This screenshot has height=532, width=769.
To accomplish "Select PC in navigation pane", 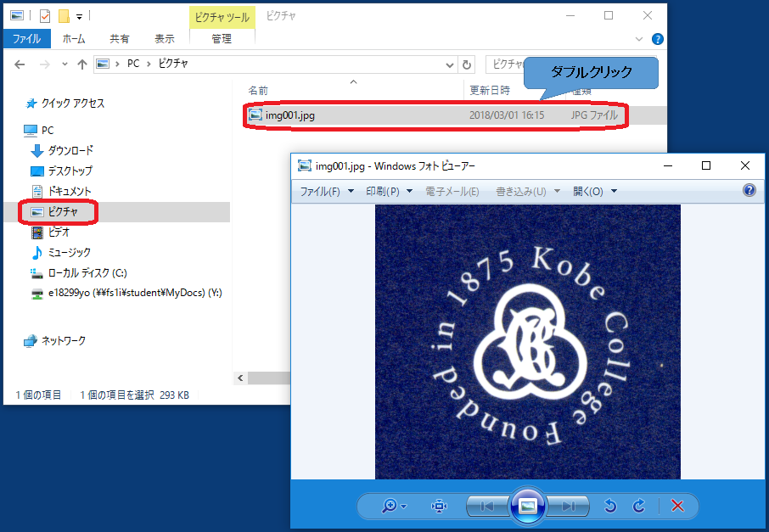I will [x=39, y=130].
